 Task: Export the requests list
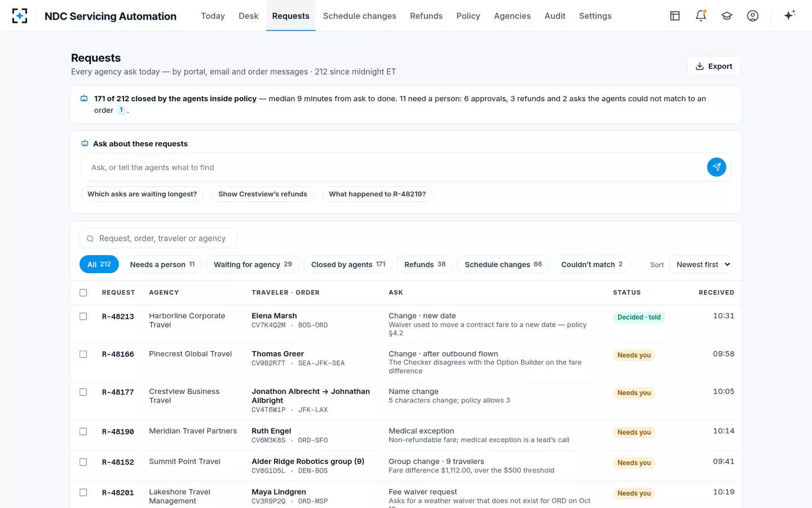[714, 66]
